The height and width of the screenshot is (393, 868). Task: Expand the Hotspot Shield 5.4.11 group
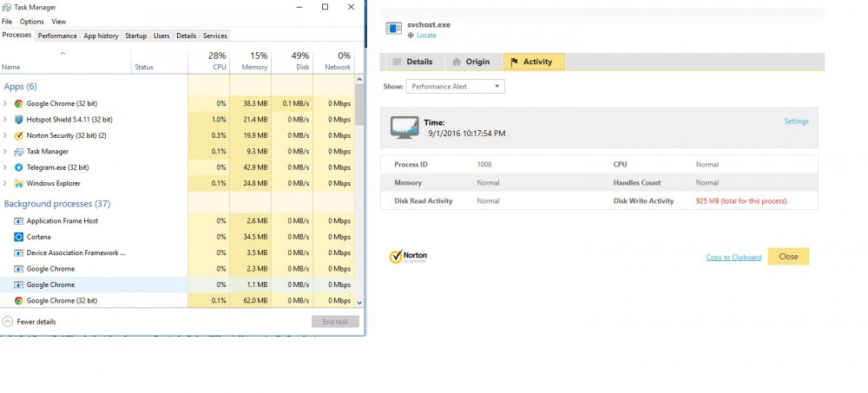point(5,120)
